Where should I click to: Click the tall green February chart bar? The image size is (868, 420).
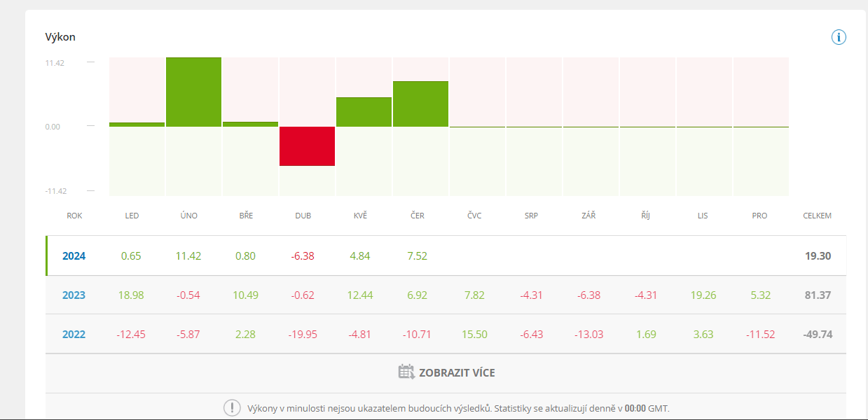point(193,92)
